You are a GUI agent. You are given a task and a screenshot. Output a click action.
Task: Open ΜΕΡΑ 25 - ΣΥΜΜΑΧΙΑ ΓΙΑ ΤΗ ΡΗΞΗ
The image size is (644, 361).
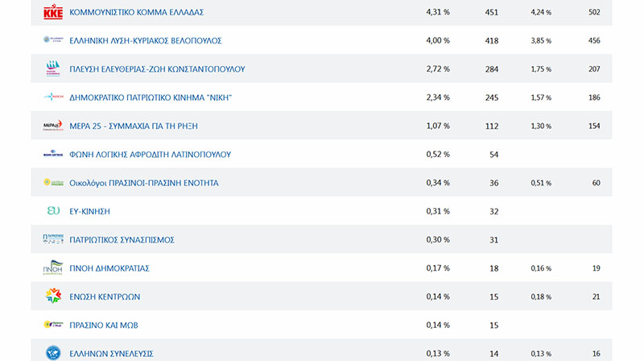[x=134, y=127]
